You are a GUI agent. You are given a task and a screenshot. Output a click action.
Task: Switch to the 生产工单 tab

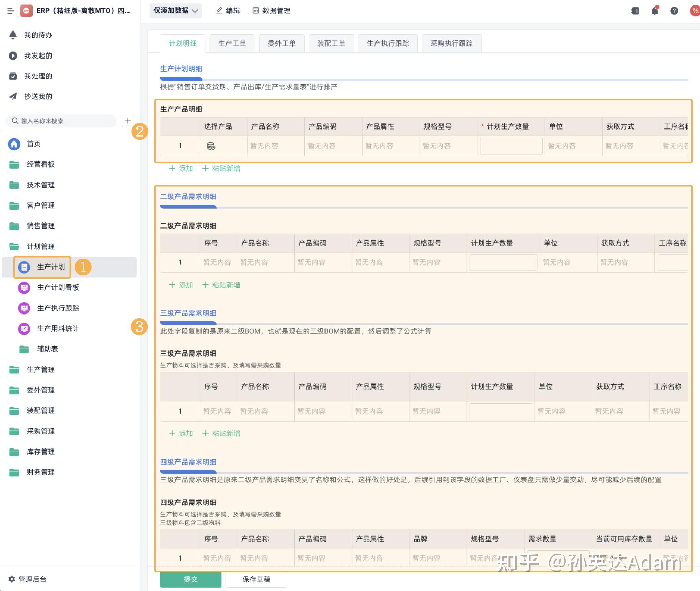[x=232, y=43]
